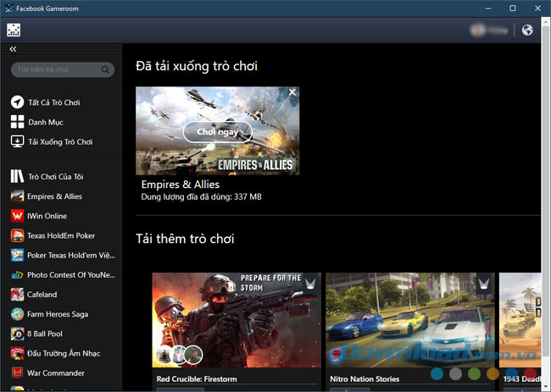Open Danh Mục categories
This screenshot has width=551, height=392.
tap(45, 122)
